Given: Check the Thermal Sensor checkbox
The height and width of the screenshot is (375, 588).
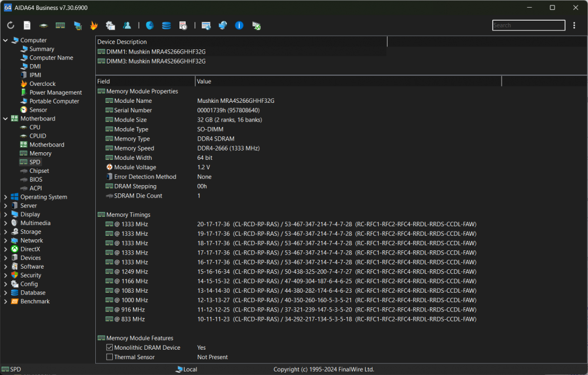Looking at the screenshot, I should (109, 357).
